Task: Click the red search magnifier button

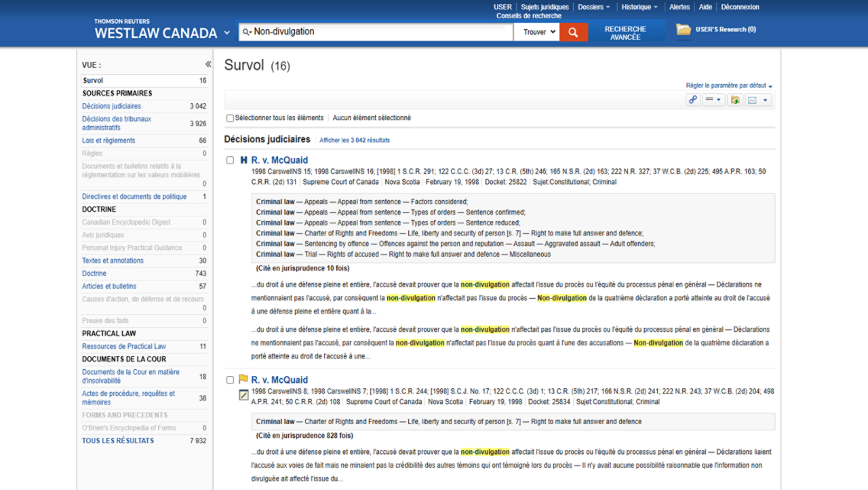Action: click(573, 31)
